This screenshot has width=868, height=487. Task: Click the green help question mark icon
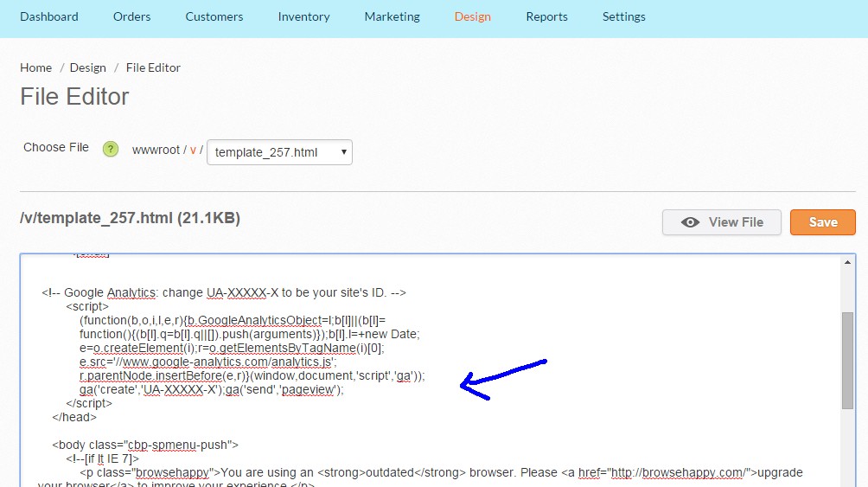(x=111, y=149)
